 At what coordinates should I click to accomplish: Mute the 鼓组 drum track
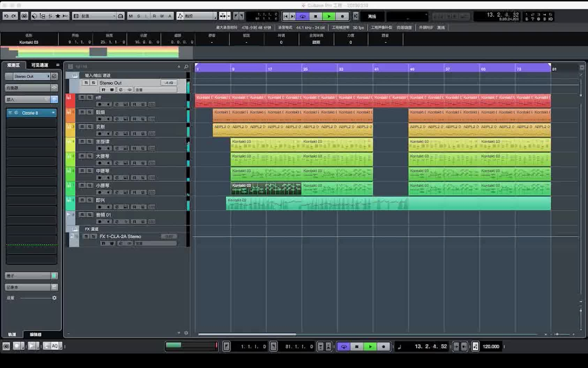pos(82,112)
